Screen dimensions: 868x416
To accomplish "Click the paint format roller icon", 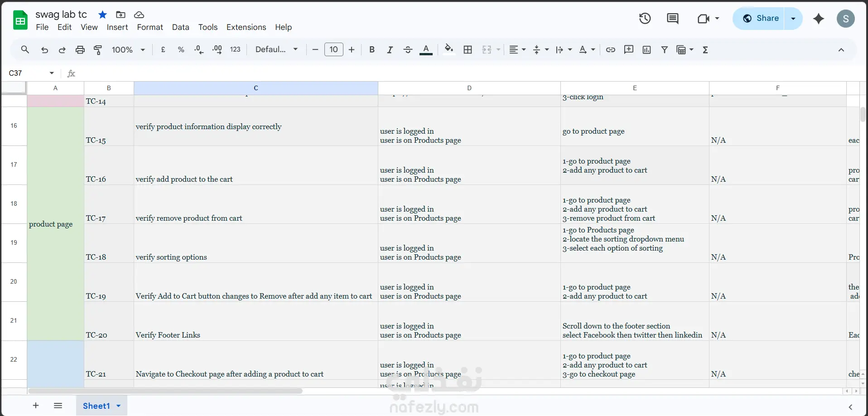I will pos(97,50).
